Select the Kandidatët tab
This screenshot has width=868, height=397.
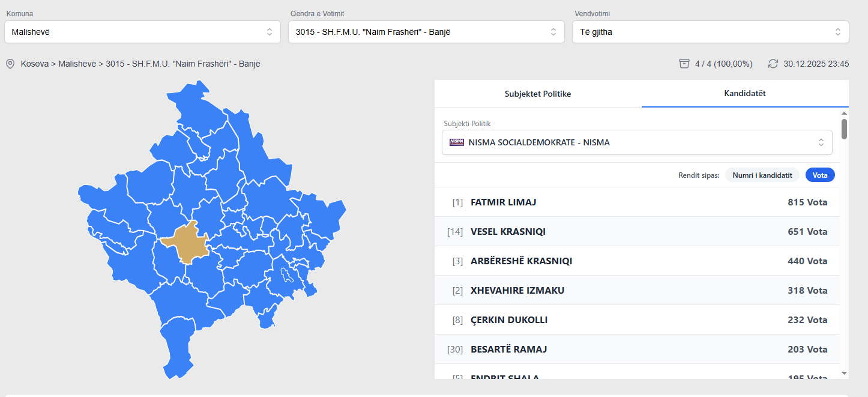tap(745, 94)
